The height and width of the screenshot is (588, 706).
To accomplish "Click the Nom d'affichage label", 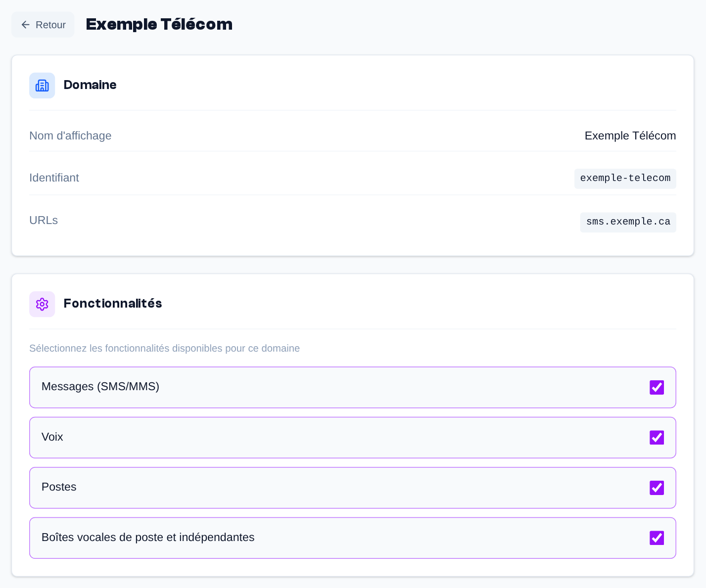I will click(70, 136).
